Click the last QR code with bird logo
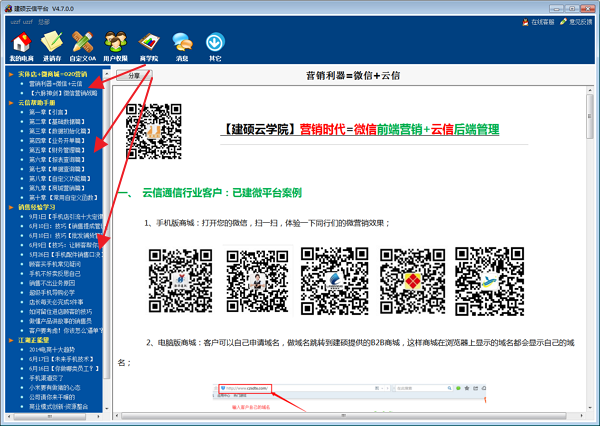 tap(489, 281)
